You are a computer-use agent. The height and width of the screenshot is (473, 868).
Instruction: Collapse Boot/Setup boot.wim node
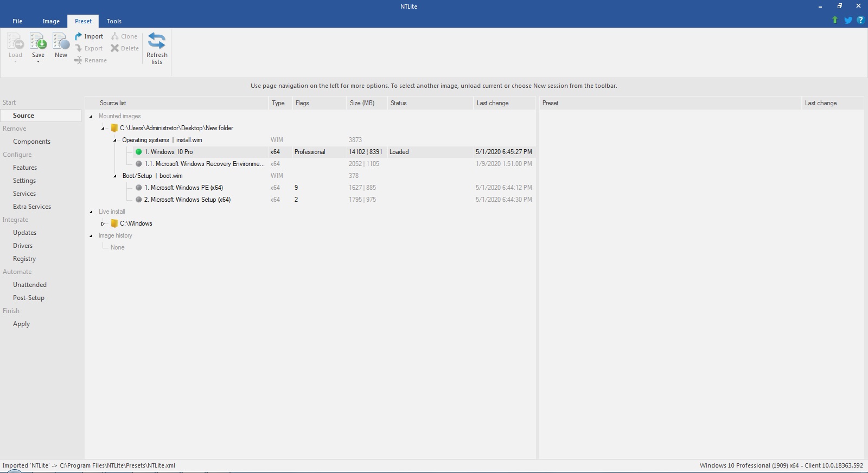(114, 176)
